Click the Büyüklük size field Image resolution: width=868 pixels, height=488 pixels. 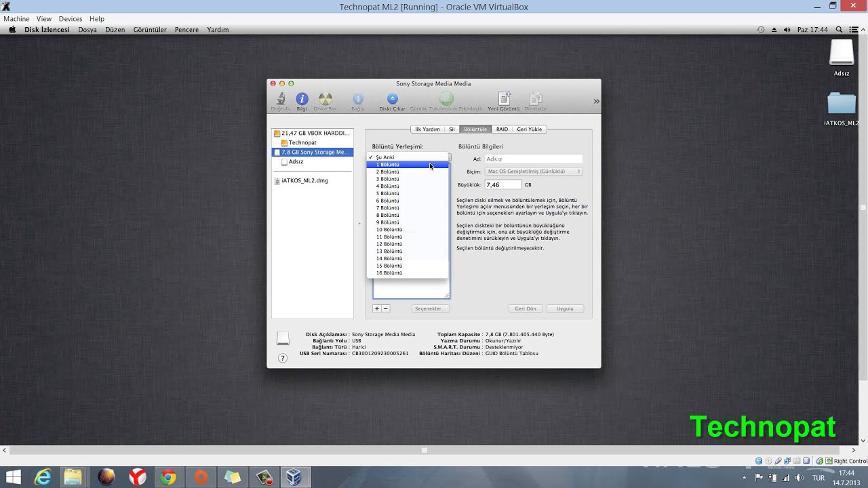click(502, 184)
